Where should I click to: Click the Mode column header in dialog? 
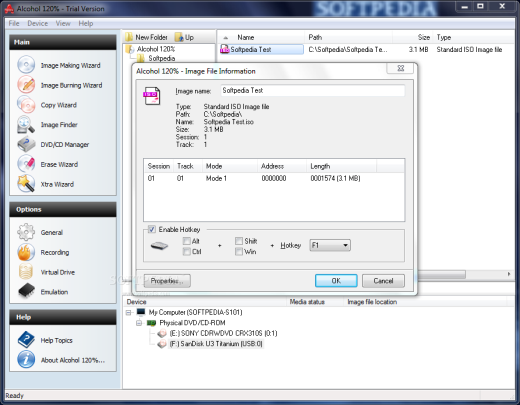click(x=230, y=166)
